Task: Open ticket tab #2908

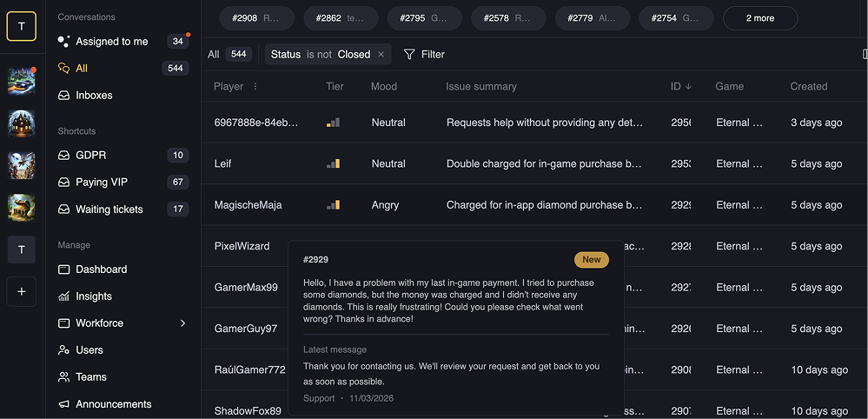Action: pos(257,18)
